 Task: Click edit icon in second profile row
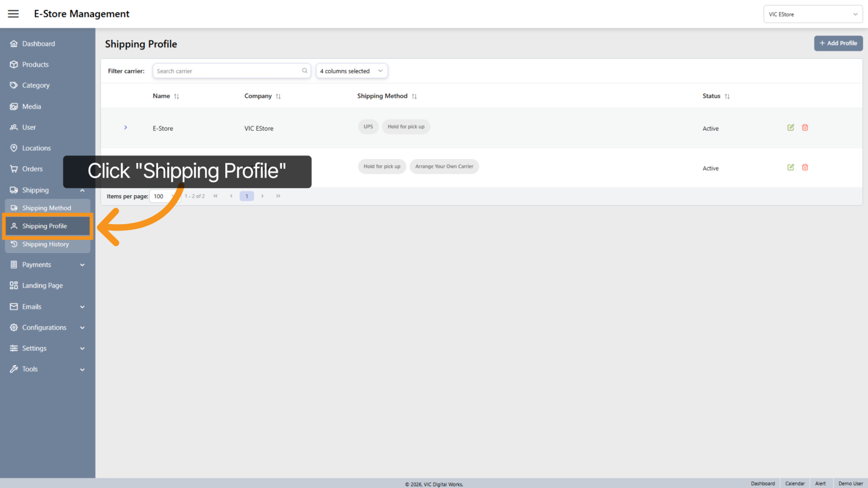(791, 167)
